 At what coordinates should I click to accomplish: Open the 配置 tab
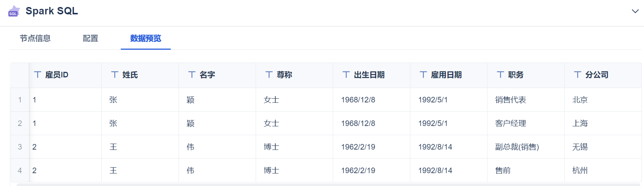[90, 38]
